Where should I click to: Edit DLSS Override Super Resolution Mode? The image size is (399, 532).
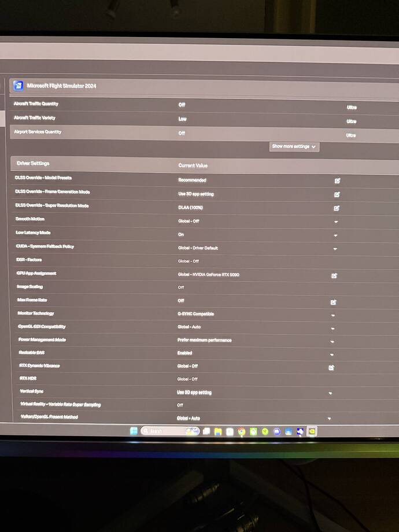point(336,208)
